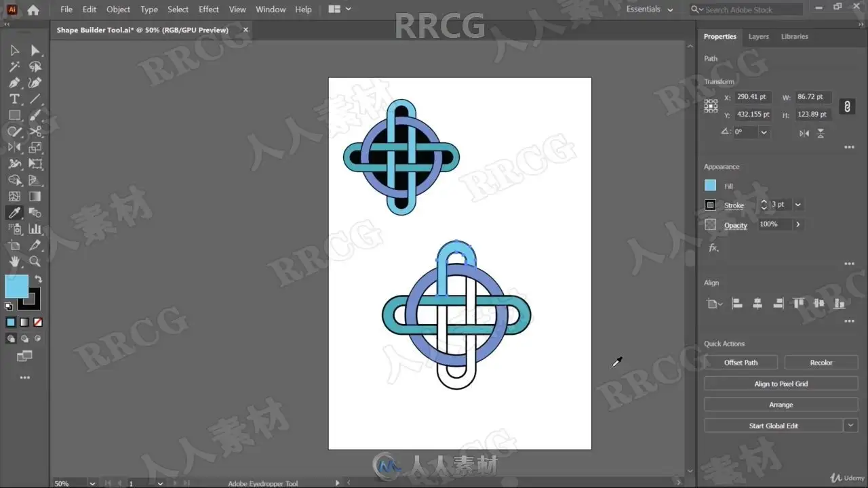The image size is (868, 488).
Task: Open the arrange documents dropdown
Action: point(340,9)
